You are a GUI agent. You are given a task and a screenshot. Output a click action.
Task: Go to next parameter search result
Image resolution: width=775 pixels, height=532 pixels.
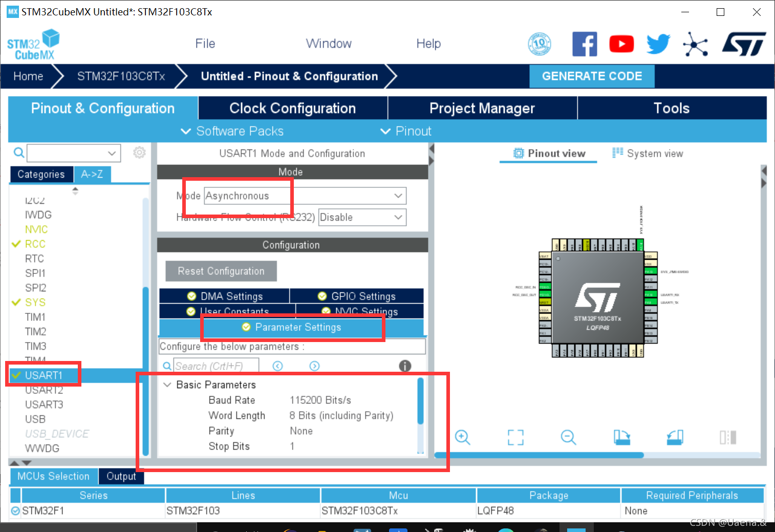[x=315, y=366]
